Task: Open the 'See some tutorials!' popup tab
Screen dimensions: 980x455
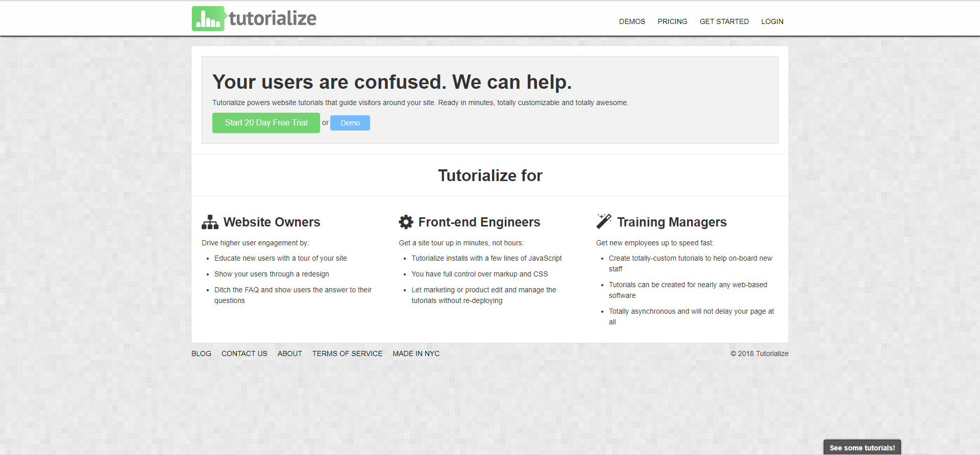Action: [x=862, y=447]
